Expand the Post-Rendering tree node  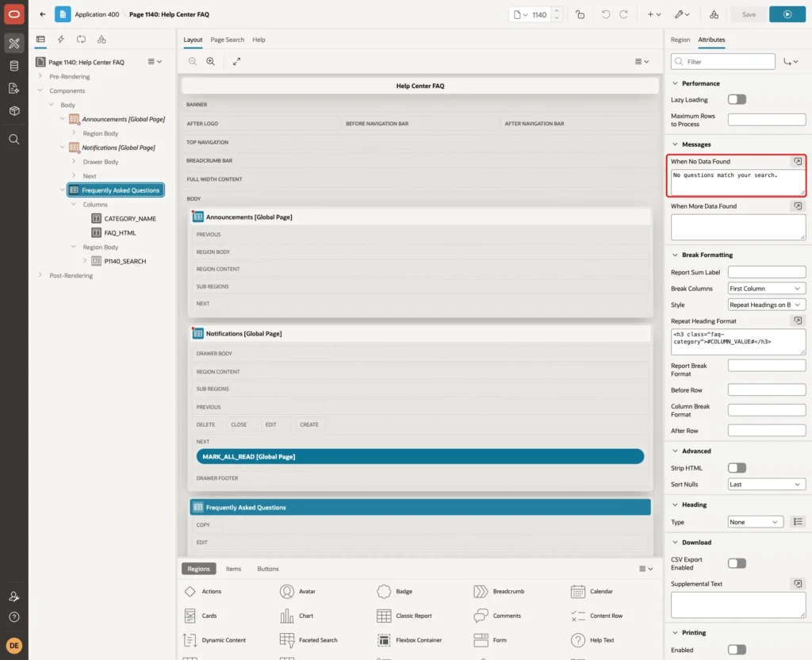coord(40,275)
